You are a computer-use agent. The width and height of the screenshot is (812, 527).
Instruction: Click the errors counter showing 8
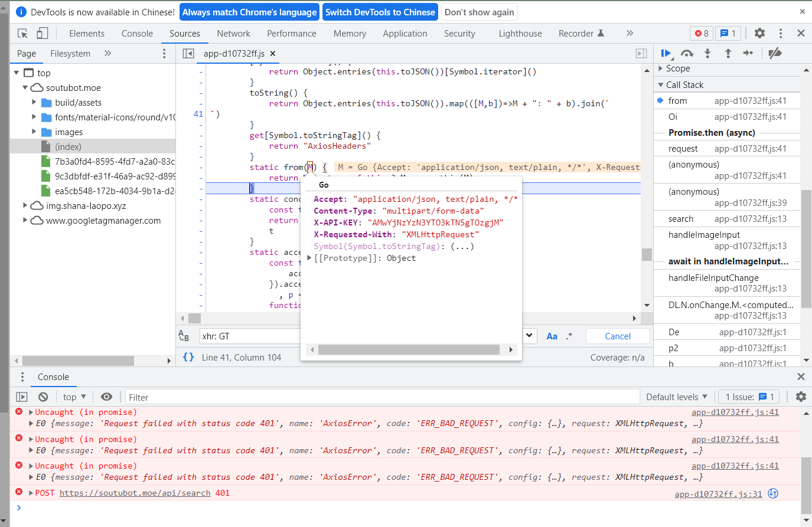point(702,33)
